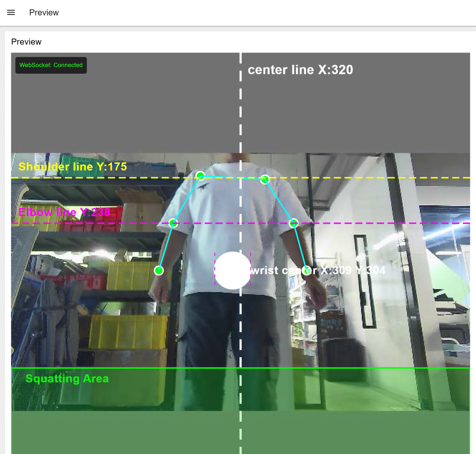476x454 pixels.
Task: Click the green shoulder keypoint dot on the right
Action: 265,179
